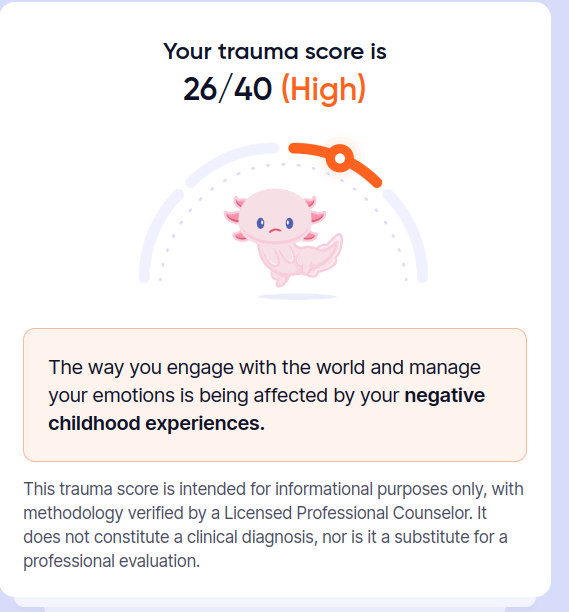Click the "Your trauma score is" heading
The height and width of the screenshot is (612, 569).
(275, 51)
